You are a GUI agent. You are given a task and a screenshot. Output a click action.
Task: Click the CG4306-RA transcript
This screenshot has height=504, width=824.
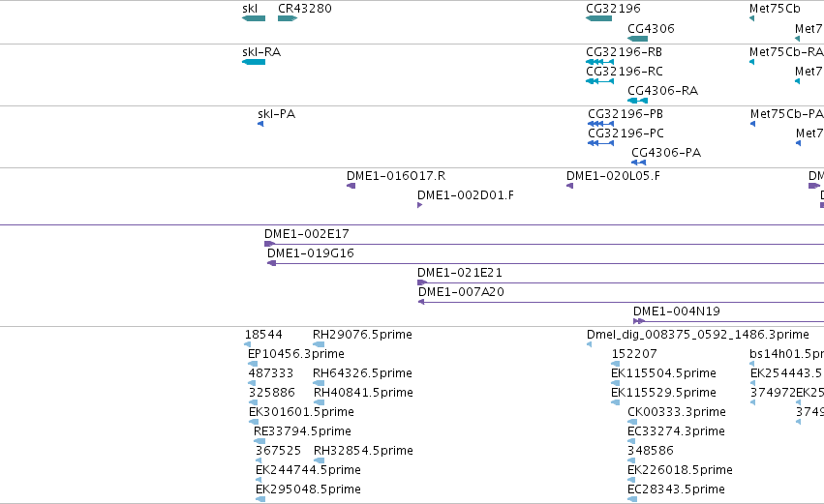(x=637, y=101)
